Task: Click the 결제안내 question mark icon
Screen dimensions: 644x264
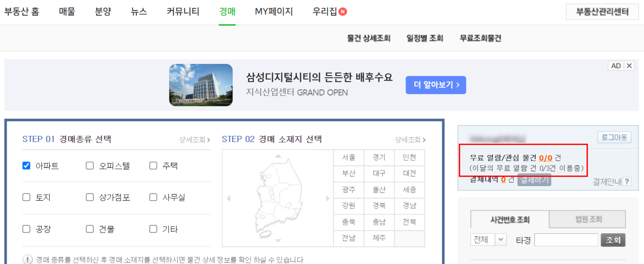Action: click(x=627, y=181)
